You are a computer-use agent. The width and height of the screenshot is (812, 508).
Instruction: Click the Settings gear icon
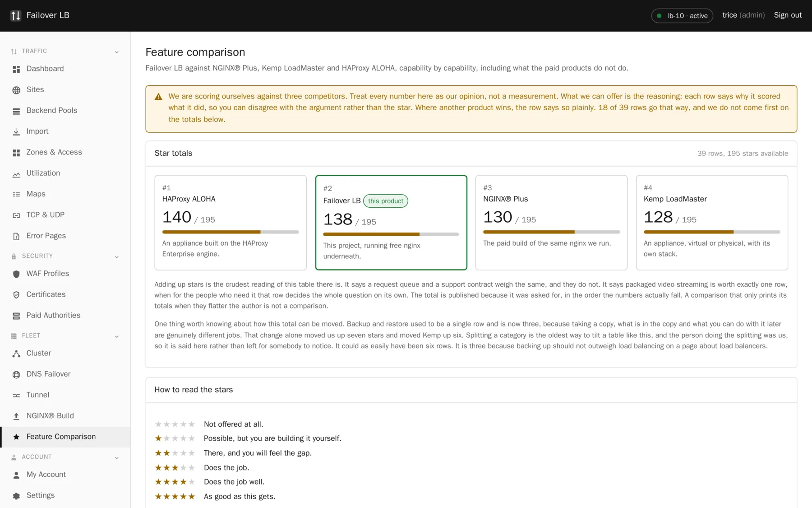16,496
